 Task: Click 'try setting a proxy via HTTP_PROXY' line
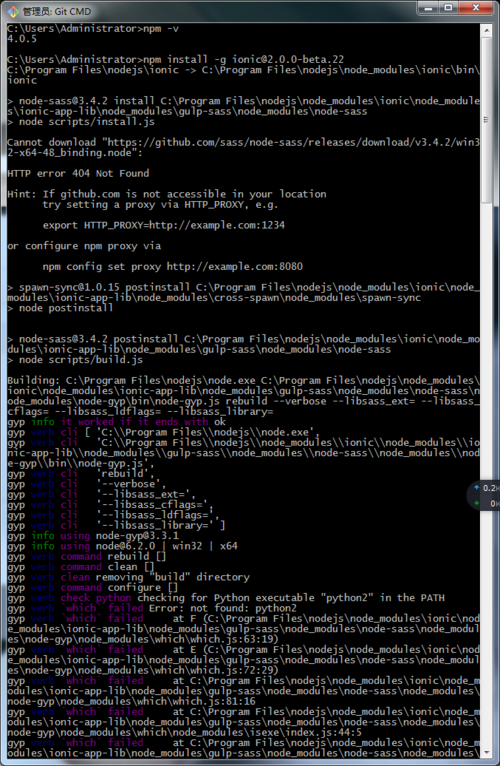click(x=160, y=204)
